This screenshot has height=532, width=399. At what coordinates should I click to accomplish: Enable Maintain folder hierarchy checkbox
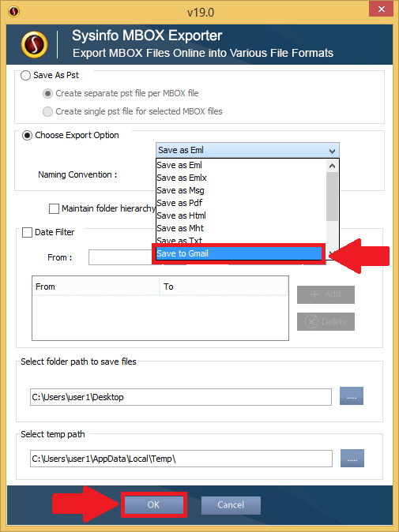click(54, 208)
